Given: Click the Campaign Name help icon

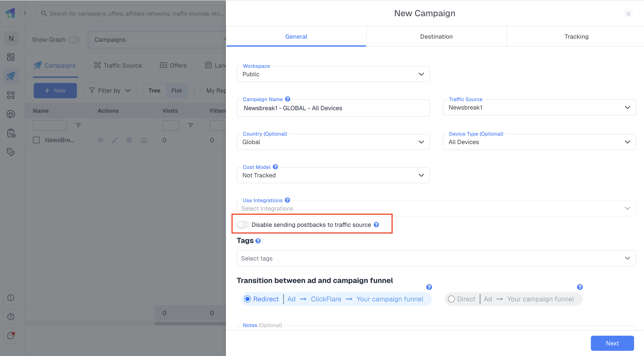Looking at the screenshot, I should (287, 99).
